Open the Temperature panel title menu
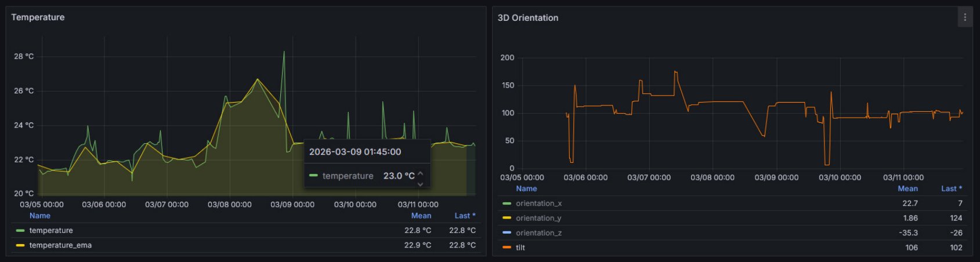 click(x=38, y=17)
